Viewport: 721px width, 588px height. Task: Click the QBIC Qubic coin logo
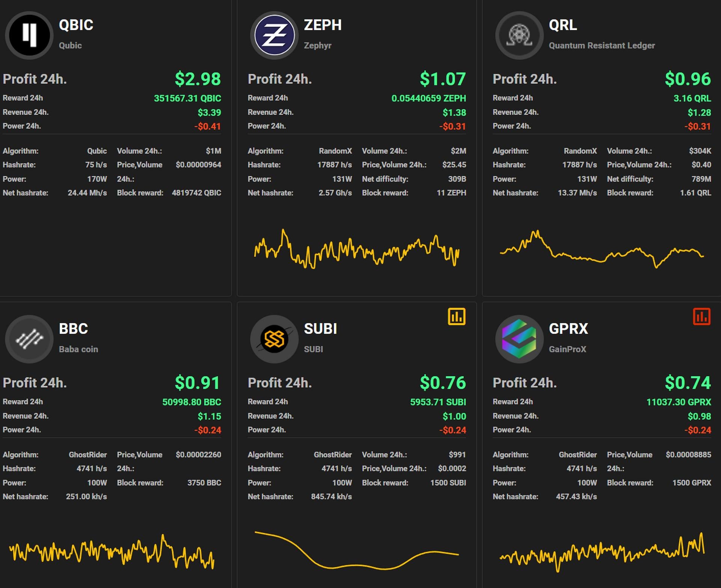[x=29, y=35]
